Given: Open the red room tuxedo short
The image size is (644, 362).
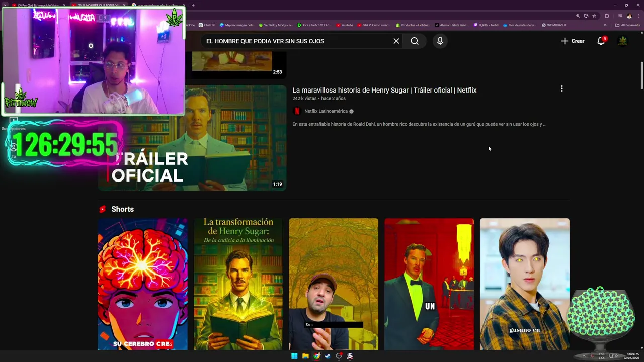Looking at the screenshot, I should [429, 284].
